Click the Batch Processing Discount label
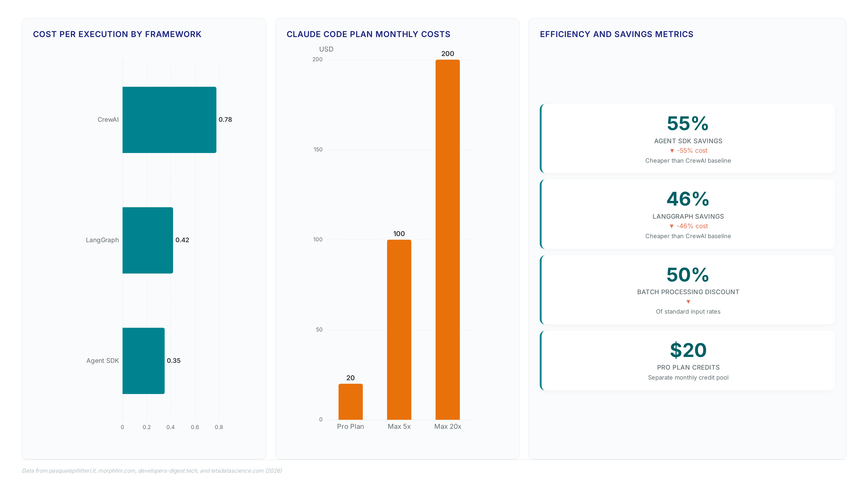 tap(688, 292)
